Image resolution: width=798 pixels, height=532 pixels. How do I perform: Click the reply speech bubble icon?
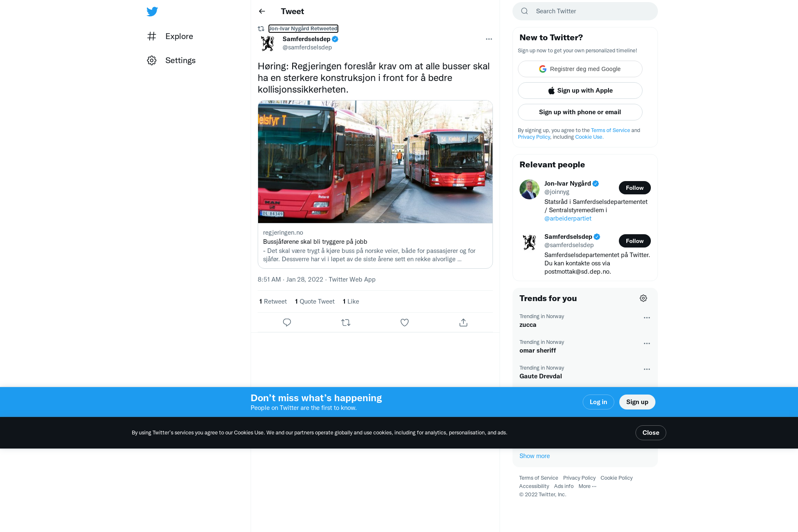click(287, 323)
